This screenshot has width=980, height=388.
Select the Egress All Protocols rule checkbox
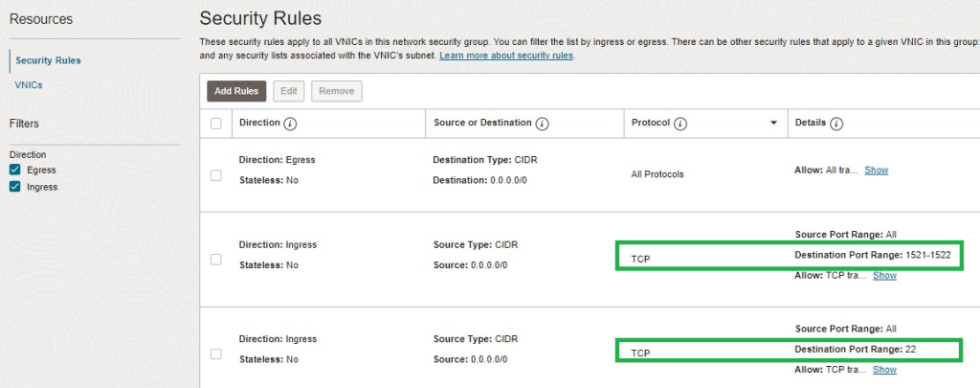[x=215, y=174]
